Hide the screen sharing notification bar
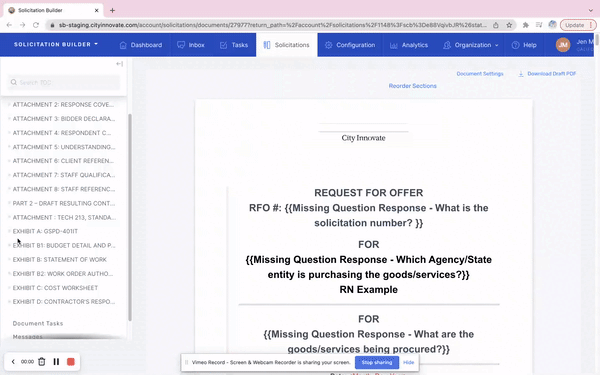This screenshot has width=600, height=375. (x=409, y=362)
